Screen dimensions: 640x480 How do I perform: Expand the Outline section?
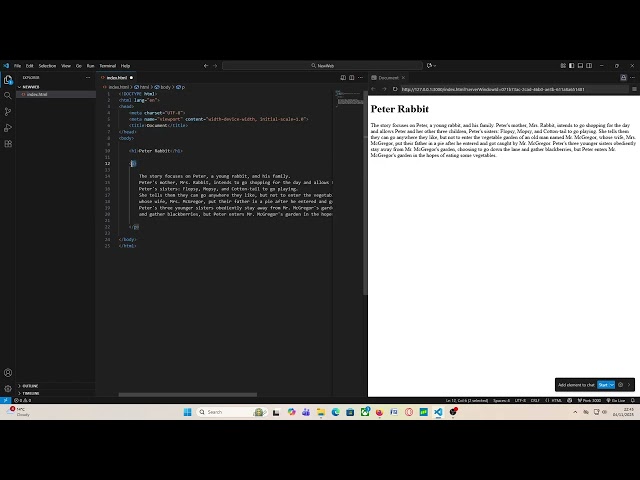click(56, 386)
